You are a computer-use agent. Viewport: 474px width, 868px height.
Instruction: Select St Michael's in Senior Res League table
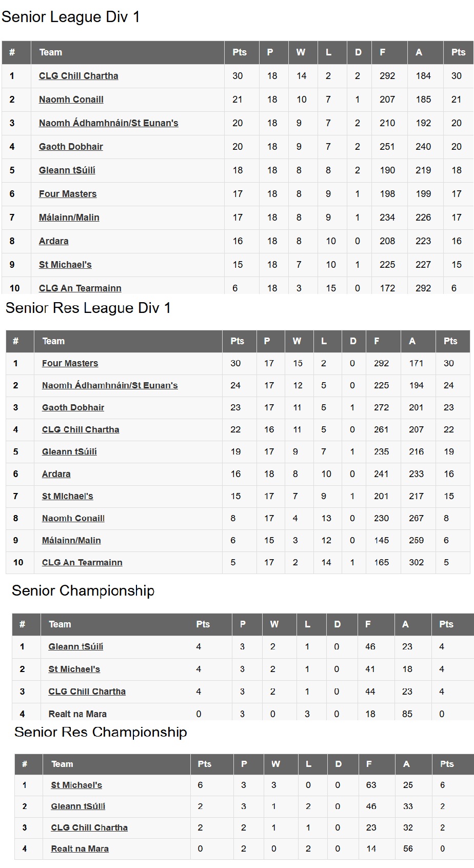click(68, 496)
